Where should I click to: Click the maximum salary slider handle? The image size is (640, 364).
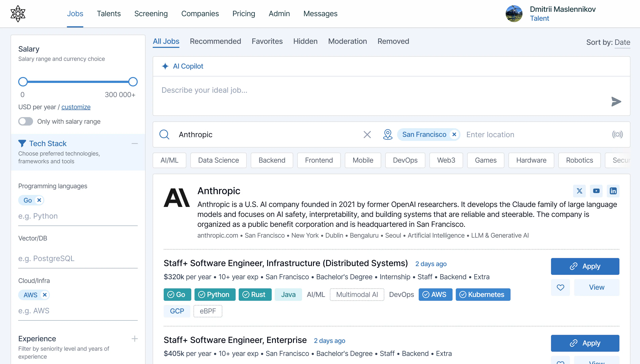point(133,82)
